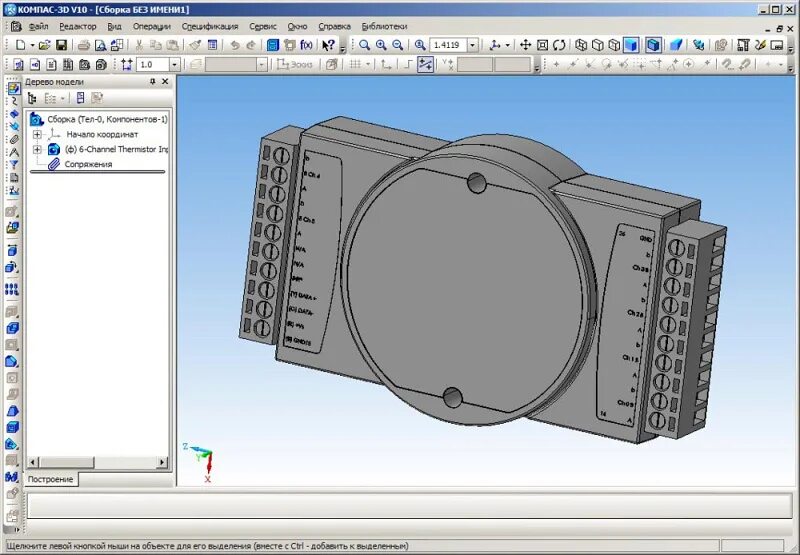Select Начало координат in the model tree
This screenshot has width=800, height=555.
(x=102, y=135)
